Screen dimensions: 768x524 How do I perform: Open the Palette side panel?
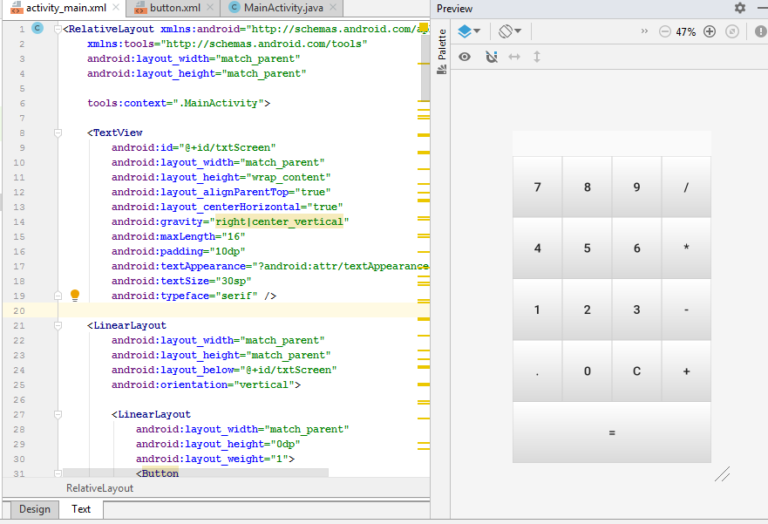442,52
